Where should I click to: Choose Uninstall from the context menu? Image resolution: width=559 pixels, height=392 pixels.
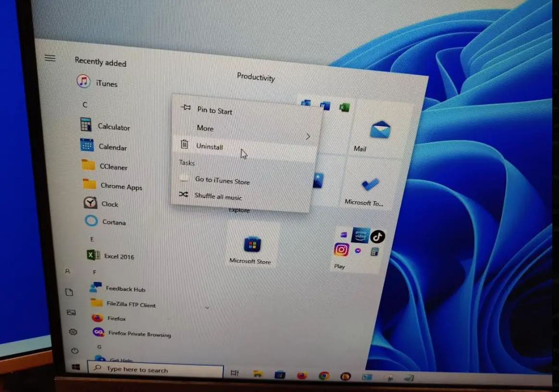(x=210, y=147)
